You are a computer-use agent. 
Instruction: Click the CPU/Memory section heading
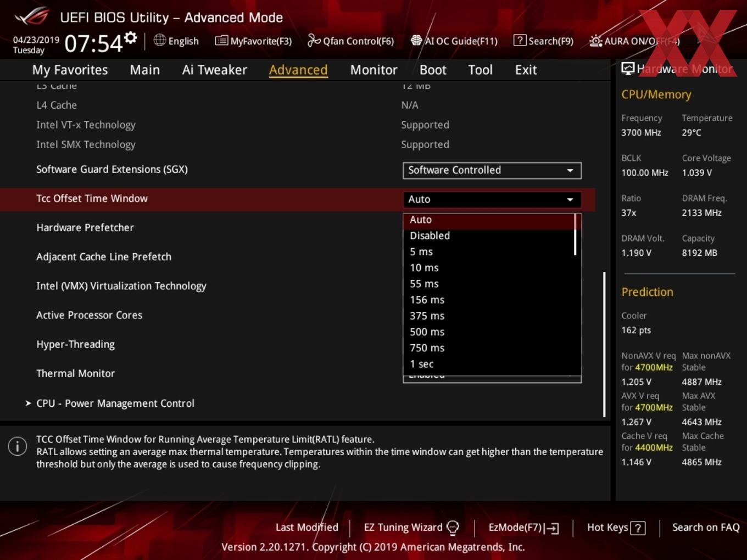point(656,94)
